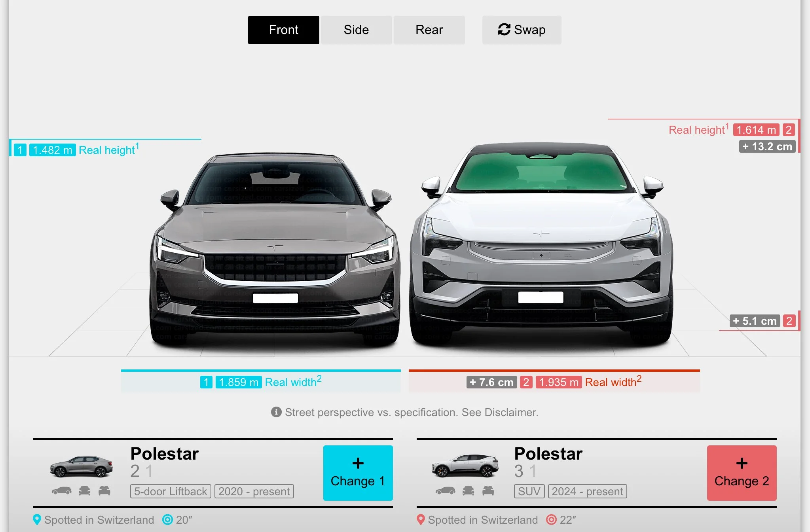This screenshot has width=810, height=532.
Task: Click the cyan width measurement bar
Action: [260, 371]
